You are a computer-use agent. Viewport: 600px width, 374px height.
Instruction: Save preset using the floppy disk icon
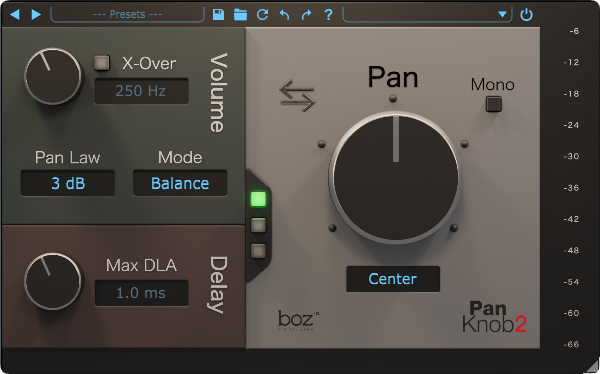[218, 15]
